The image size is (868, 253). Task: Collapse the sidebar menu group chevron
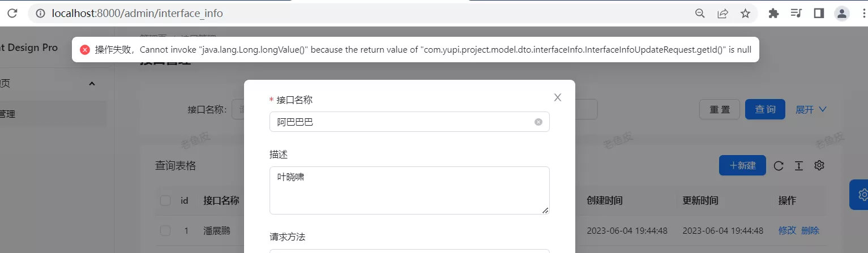(92, 84)
